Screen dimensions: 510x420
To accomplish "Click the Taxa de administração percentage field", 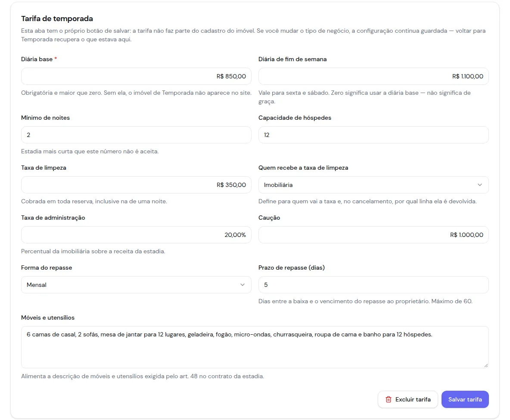I will (x=136, y=235).
